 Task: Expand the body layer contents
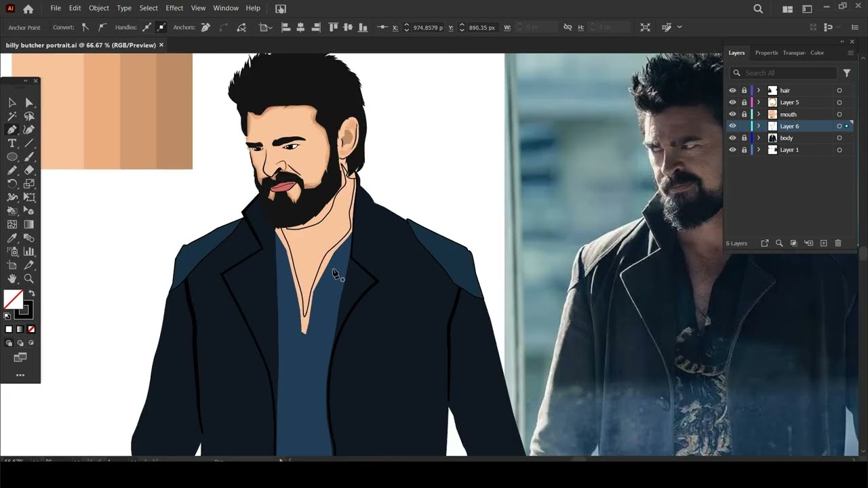(x=759, y=138)
